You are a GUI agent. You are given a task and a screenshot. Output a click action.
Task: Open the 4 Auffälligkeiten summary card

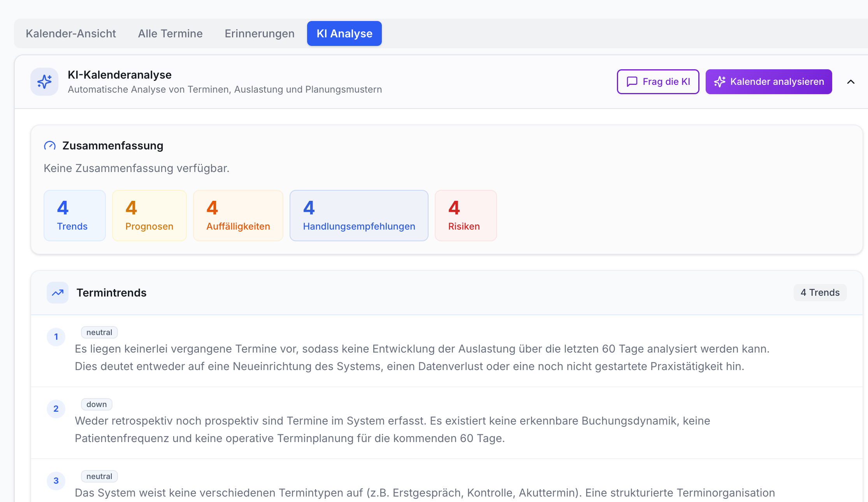238,216
